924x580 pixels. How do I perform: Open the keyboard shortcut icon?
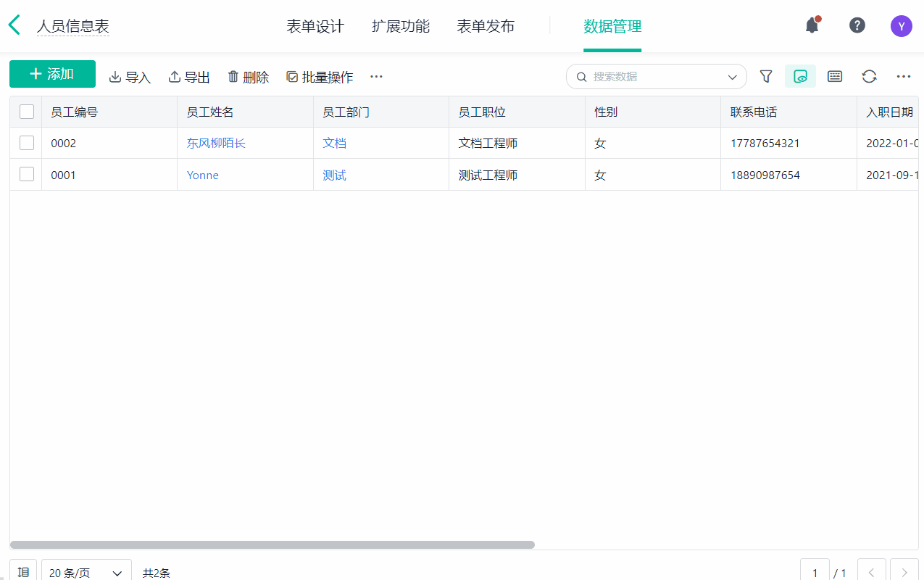[835, 76]
